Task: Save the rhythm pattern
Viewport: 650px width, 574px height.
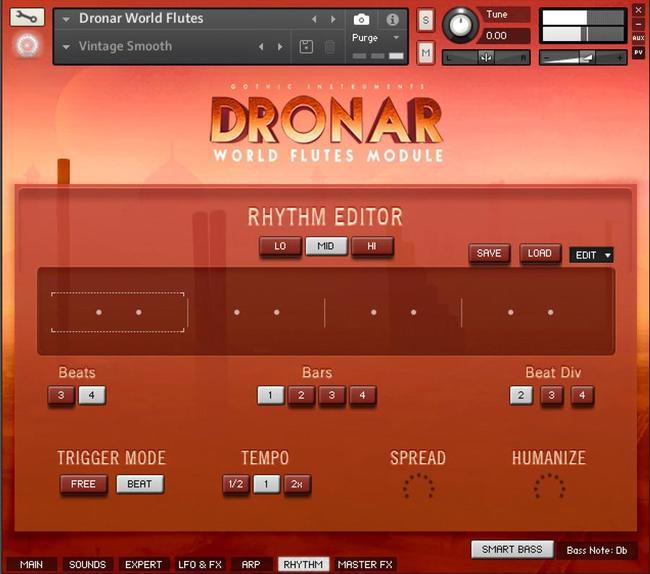Action: point(489,253)
